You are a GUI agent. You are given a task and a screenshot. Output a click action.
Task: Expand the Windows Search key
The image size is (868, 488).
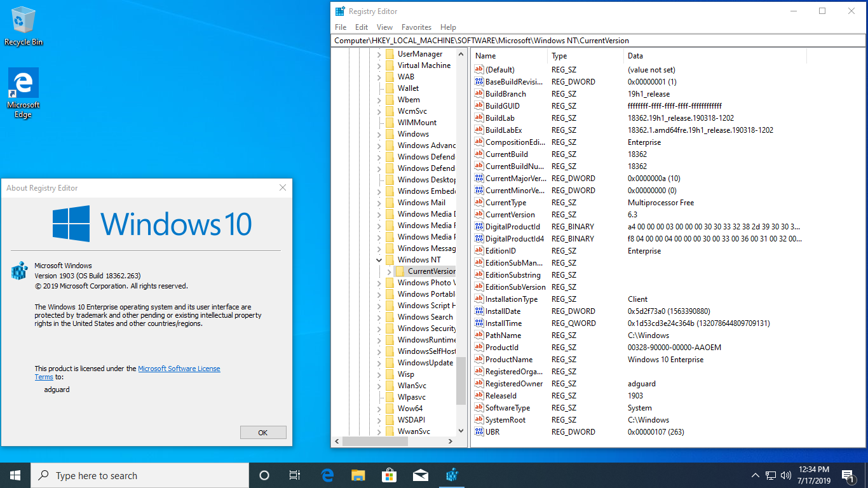(379, 317)
